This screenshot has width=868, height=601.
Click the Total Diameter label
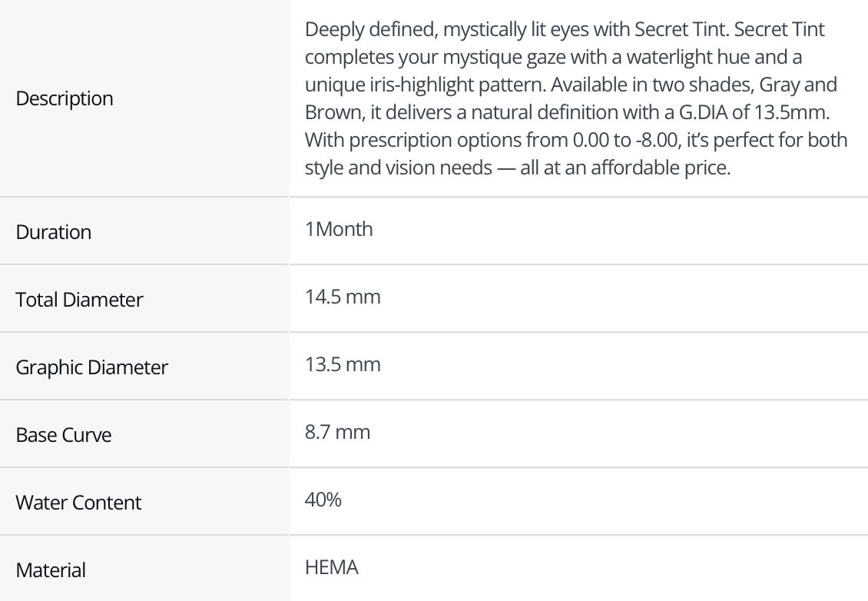tap(79, 300)
